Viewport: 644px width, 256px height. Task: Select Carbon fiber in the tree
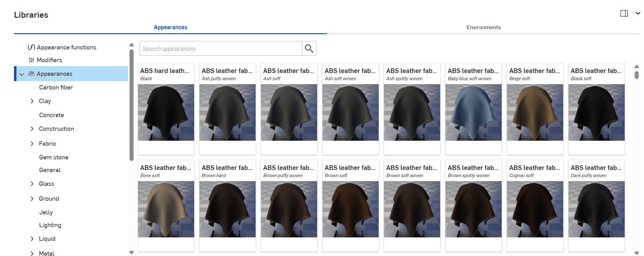[x=56, y=88]
